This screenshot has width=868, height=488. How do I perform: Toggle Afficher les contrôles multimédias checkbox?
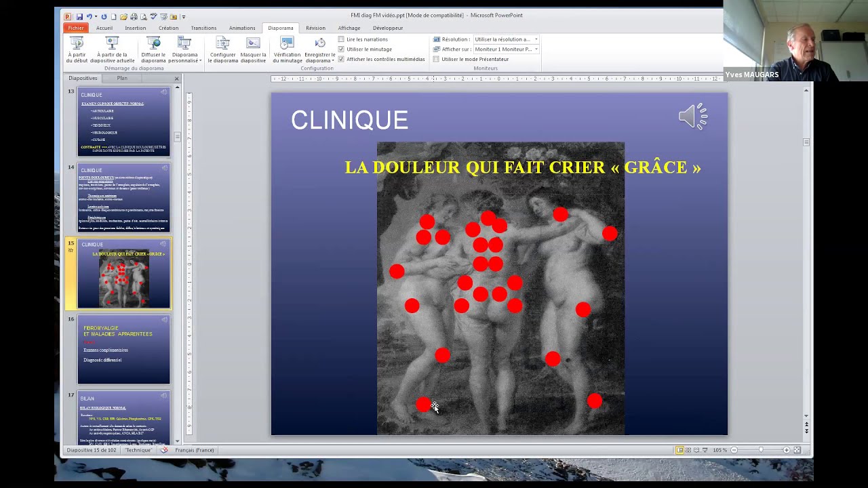341,59
